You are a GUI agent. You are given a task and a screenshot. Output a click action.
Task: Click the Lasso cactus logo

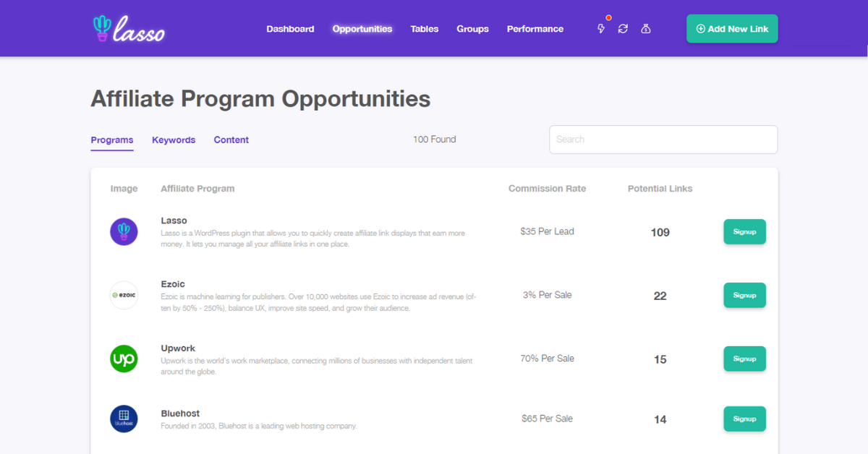click(129, 28)
